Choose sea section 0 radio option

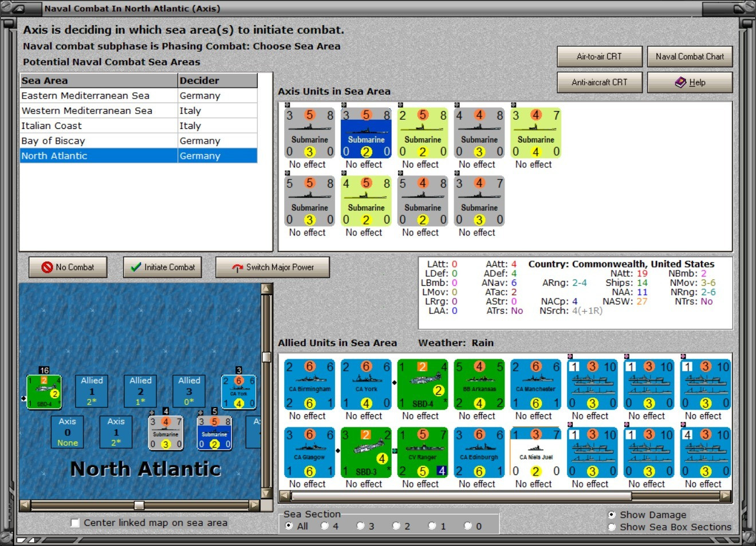point(468,526)
